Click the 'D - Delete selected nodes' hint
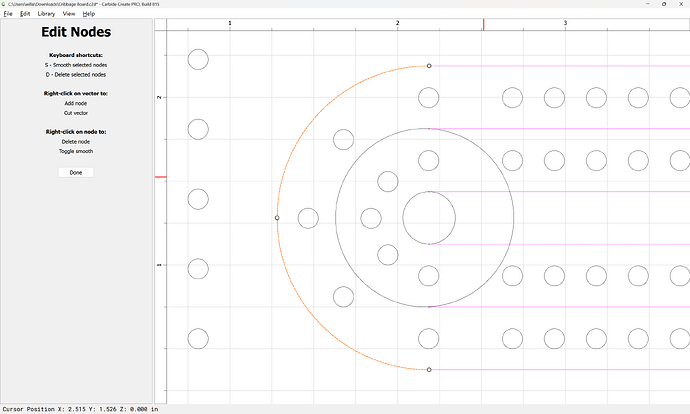The image size is (690, 414). [76, 75]
